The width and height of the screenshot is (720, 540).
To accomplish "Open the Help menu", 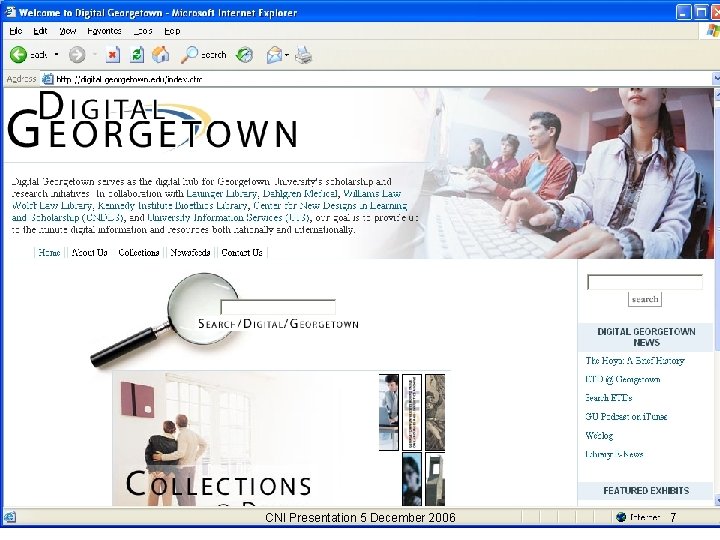I will tap(172, 31).
